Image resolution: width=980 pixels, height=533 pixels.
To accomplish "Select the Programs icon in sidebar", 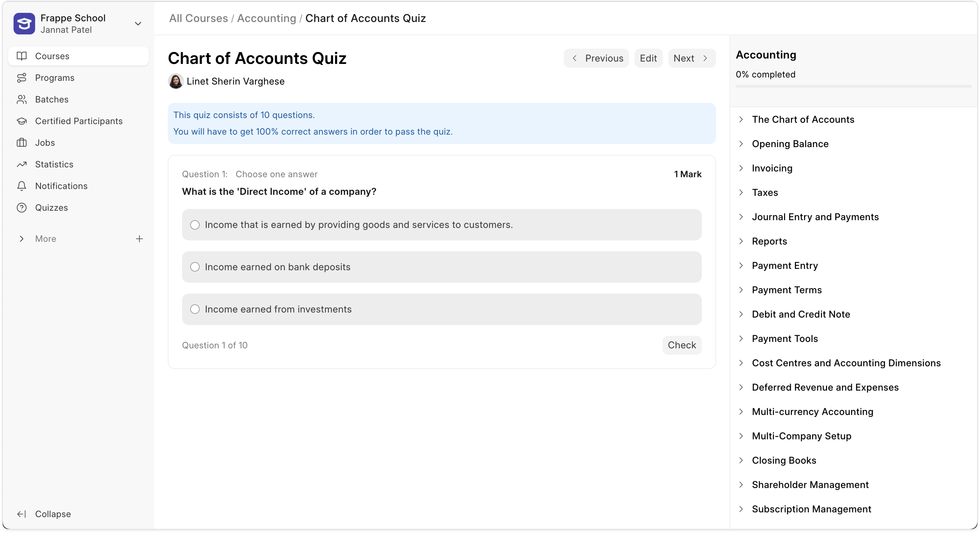I will tap(22, 78).
